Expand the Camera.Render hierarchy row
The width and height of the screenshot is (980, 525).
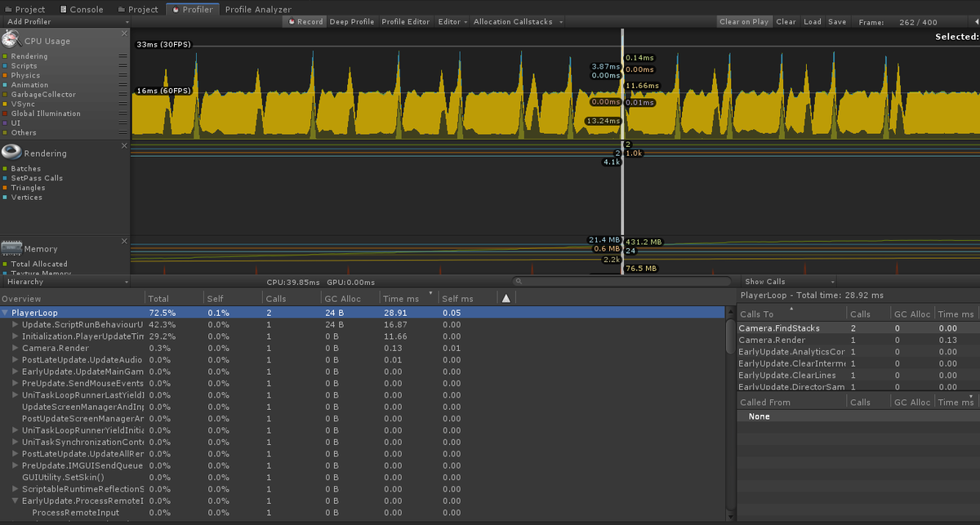(x=16, y=348)
